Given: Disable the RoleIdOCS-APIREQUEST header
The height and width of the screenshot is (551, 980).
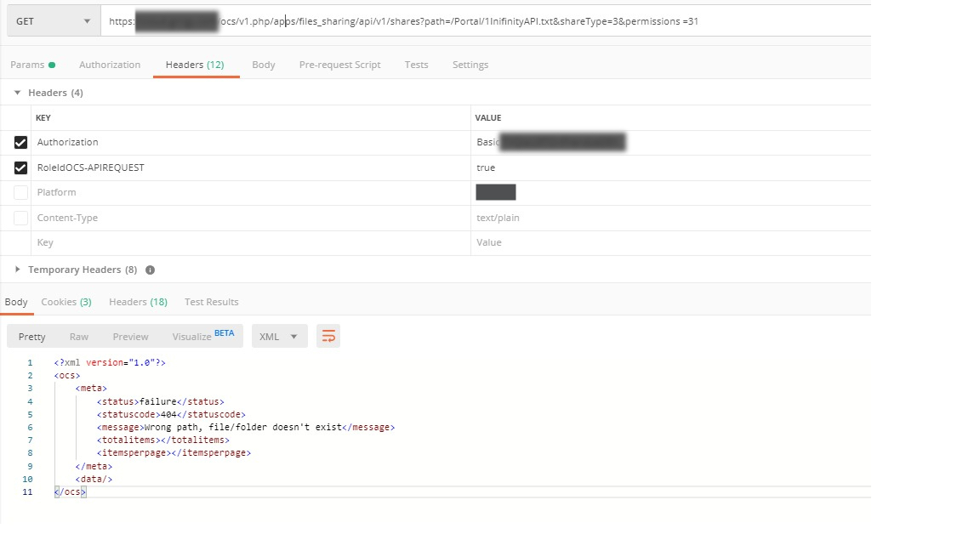Looking at the screenshot, I should 20,168.
